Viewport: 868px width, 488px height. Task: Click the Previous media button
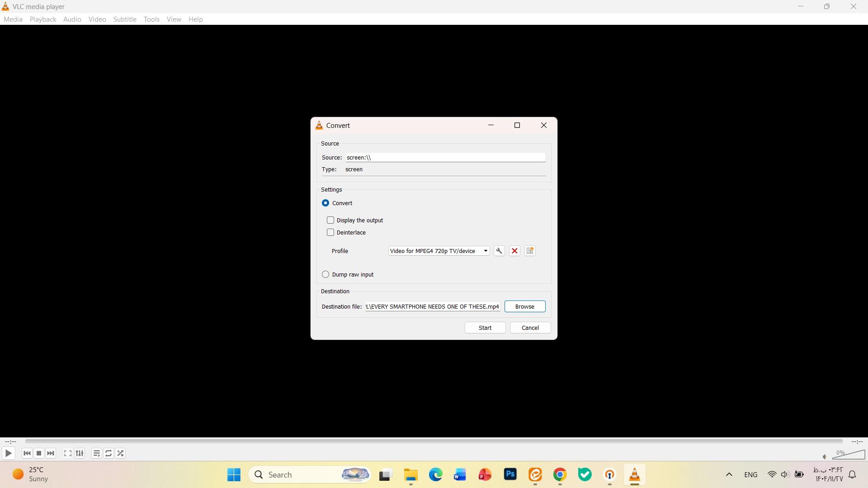pyautogui.click(x=27, y=453)
